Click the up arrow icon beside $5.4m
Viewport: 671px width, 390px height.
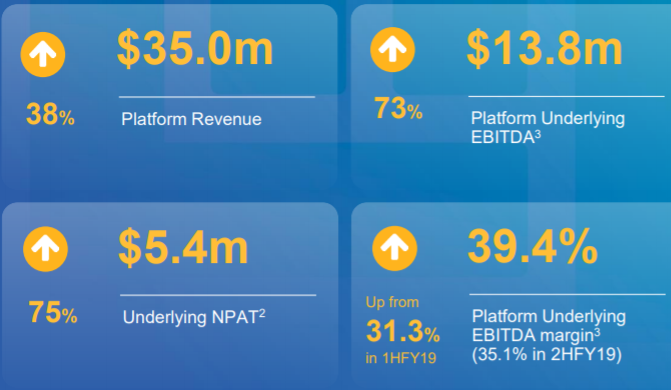pyautogui.click(x=45, y=249)
